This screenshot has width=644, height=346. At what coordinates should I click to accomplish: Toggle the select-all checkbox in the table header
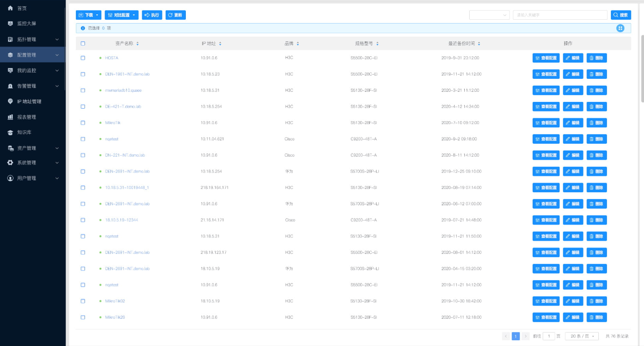(83, 44)
